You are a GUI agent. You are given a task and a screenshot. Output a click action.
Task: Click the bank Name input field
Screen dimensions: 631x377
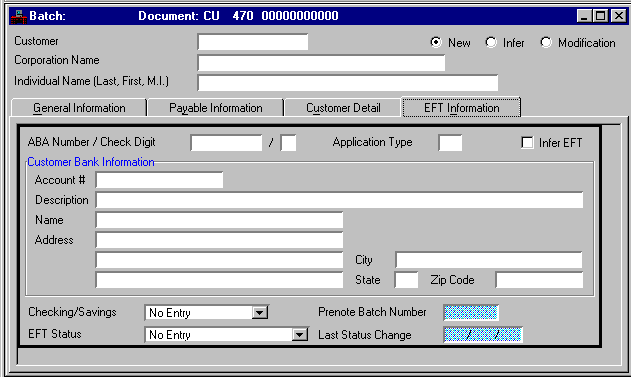pos(219,220)
